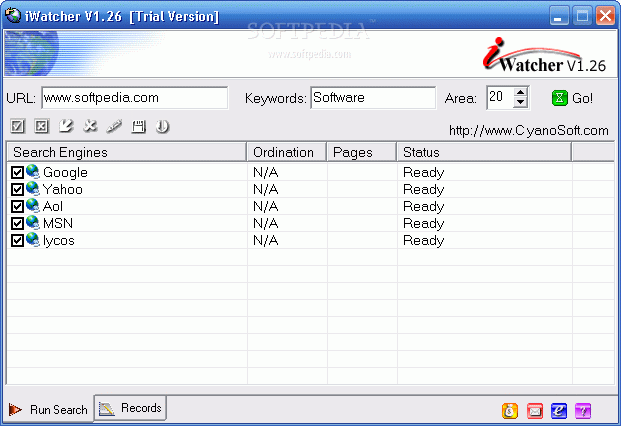
Task: Click the check-all toolbar icon
Action: coord(17,127)
